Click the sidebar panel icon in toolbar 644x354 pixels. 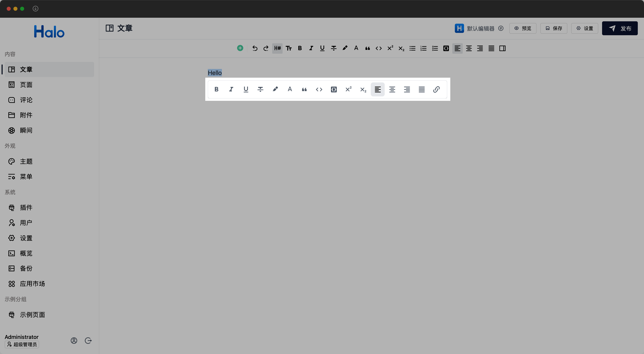pyautogui.click(x=502, y=48)
